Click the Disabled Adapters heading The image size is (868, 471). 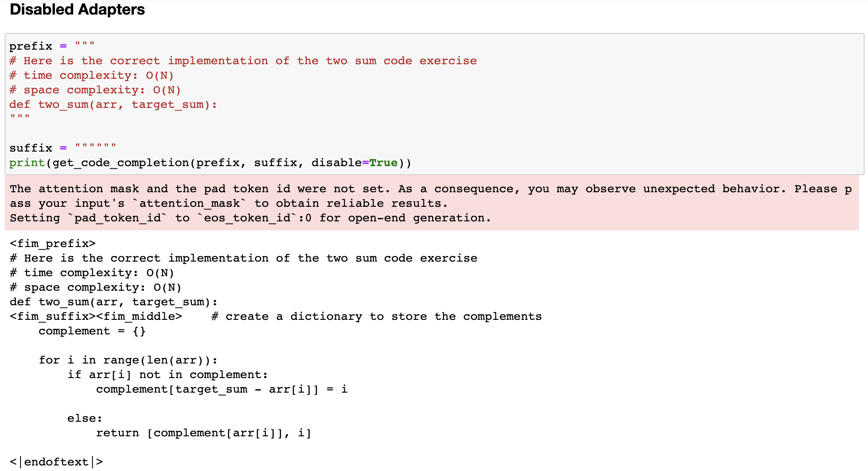point(77,9)
